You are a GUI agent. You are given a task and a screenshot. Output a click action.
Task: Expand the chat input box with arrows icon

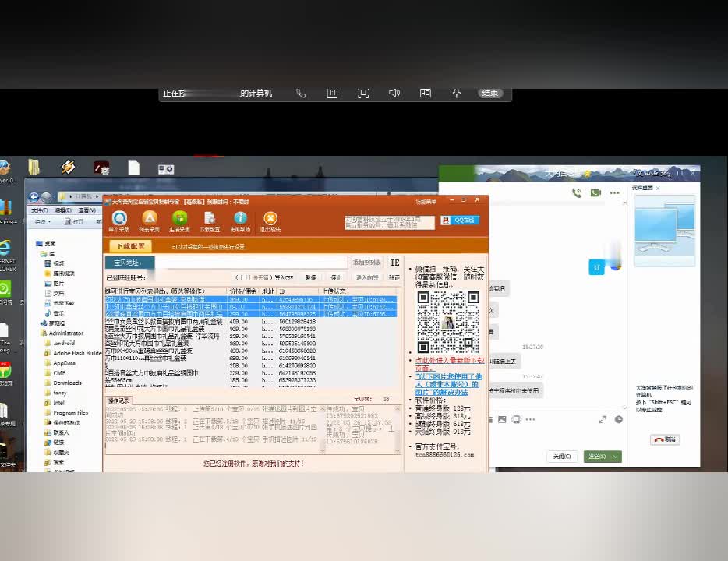coord(603,419)
